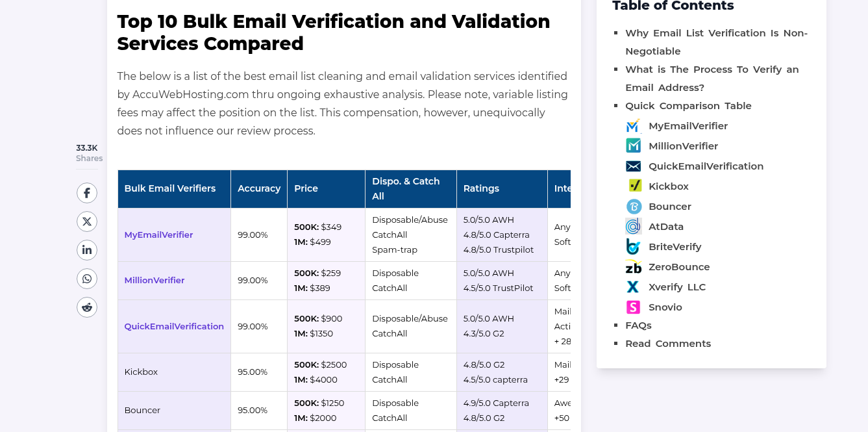868x432 pixels.
Task: Click the Bouncer logo icon in contents
Action: point(633,207)
